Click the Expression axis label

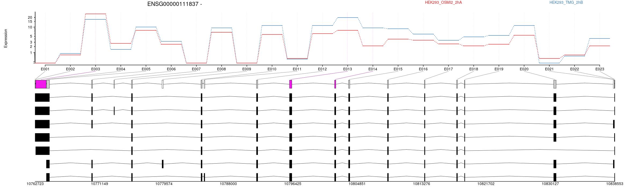(6, 38)
